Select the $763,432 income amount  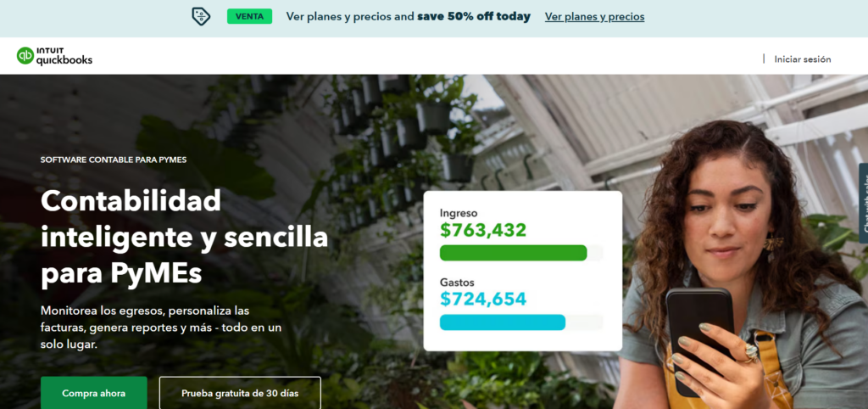(483, 230)
